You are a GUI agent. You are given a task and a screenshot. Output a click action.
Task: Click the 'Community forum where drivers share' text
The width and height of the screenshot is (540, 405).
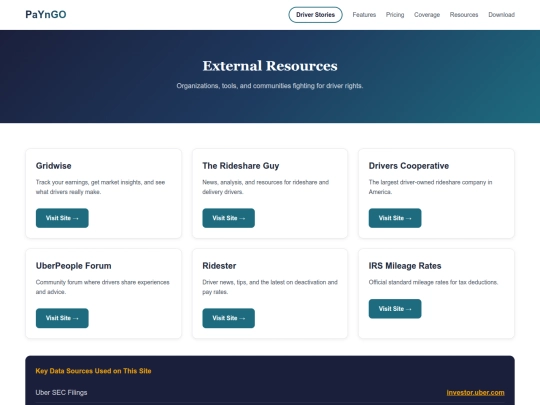(x=103, y=287)
